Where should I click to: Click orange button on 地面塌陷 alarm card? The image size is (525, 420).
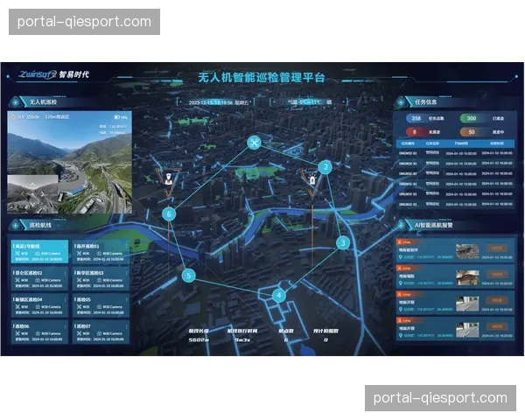click(497, 274)
